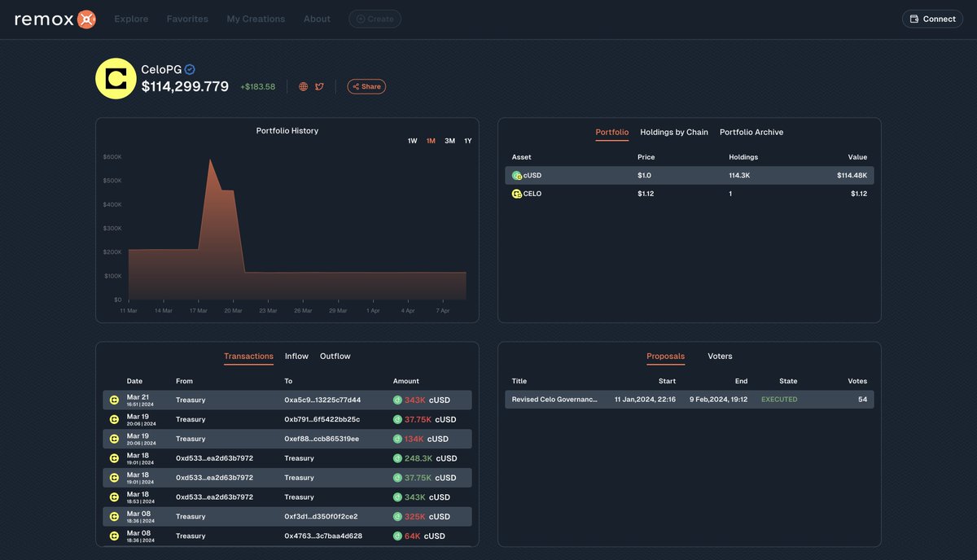Click the cUSD icon on the Mar 21 transaction

(x=396, y=399)
